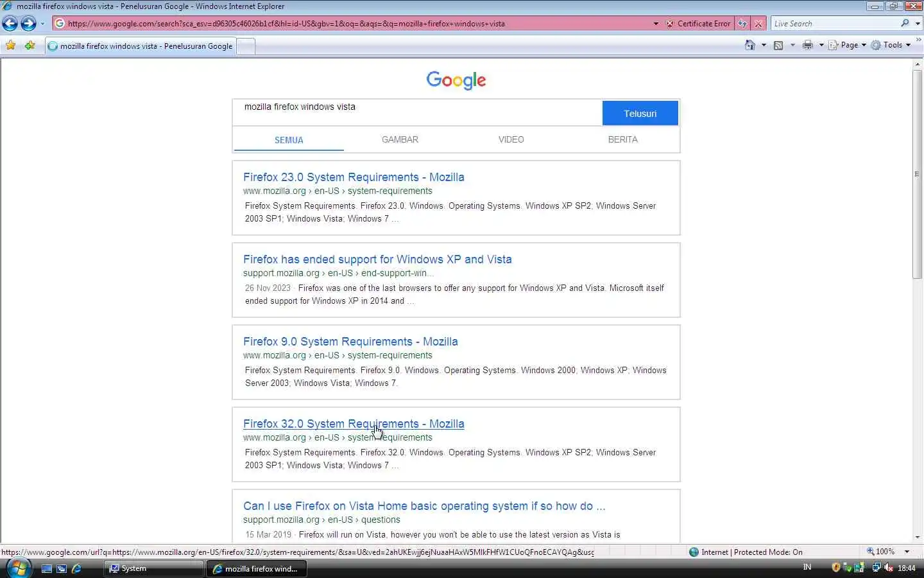Go back with the Back arrow button
The image size is (924, 578).
(x=10, y=24)
